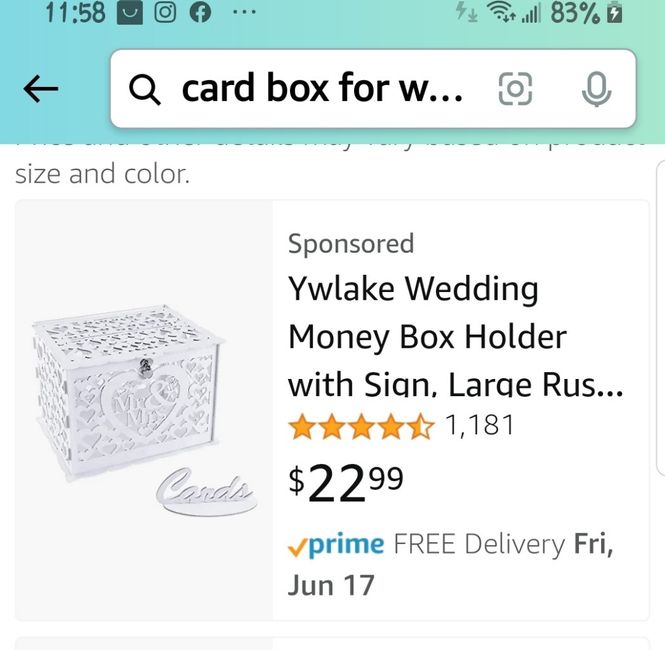This screenshot has width=665, height=650.
Task: Tap the Sponsored label
Action: click(351, 243)
